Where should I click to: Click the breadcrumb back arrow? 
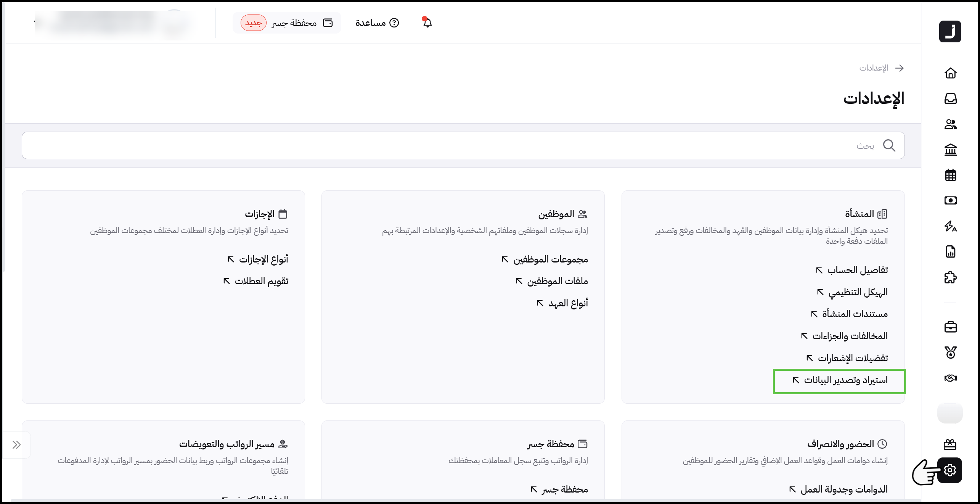900,68
